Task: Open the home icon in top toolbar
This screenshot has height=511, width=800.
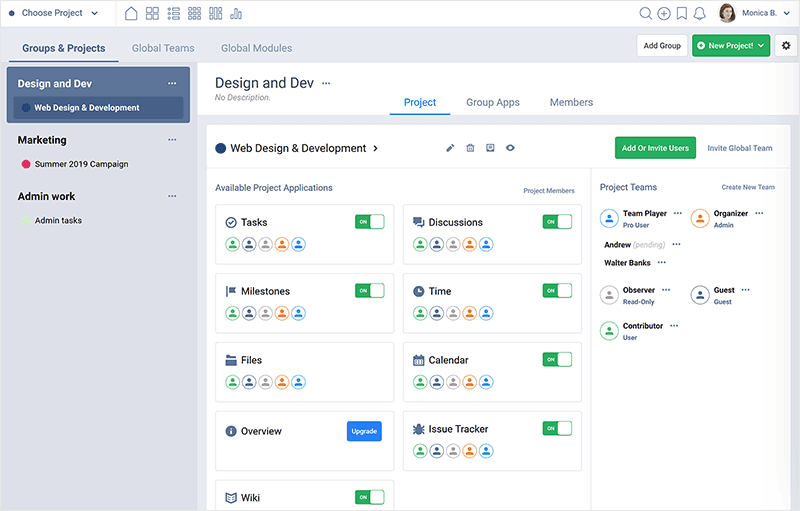Action: [x=131, y=14]
